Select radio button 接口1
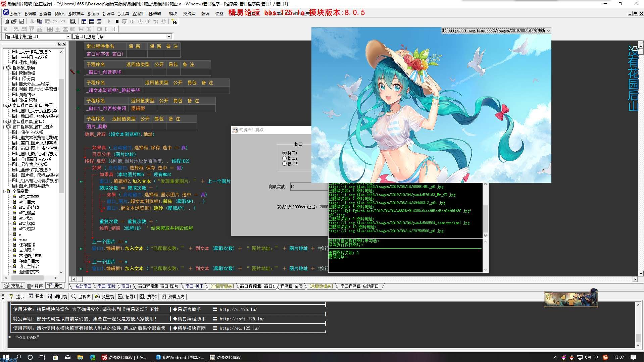The width and height of the screenshot is (644, 362). [x=285, y=153]
